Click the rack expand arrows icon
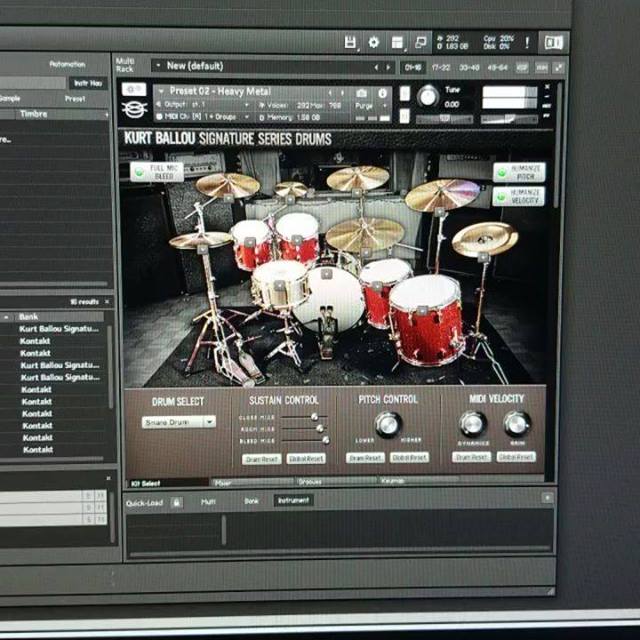The width and height of the screenshot is (640, 640). point(558,68)
